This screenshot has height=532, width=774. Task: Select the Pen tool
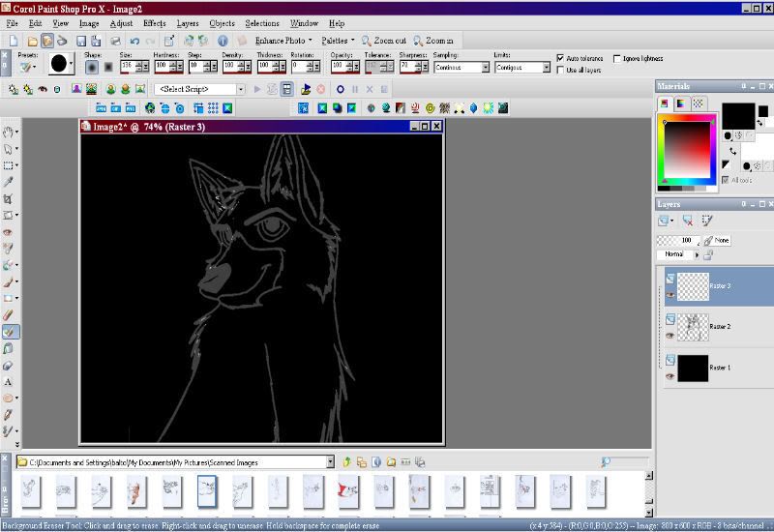8,415
